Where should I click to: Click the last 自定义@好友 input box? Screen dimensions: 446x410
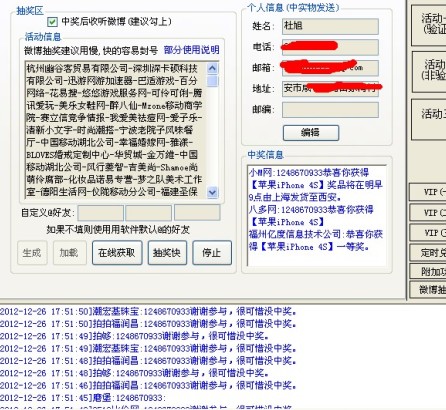(x=197, y=212)
